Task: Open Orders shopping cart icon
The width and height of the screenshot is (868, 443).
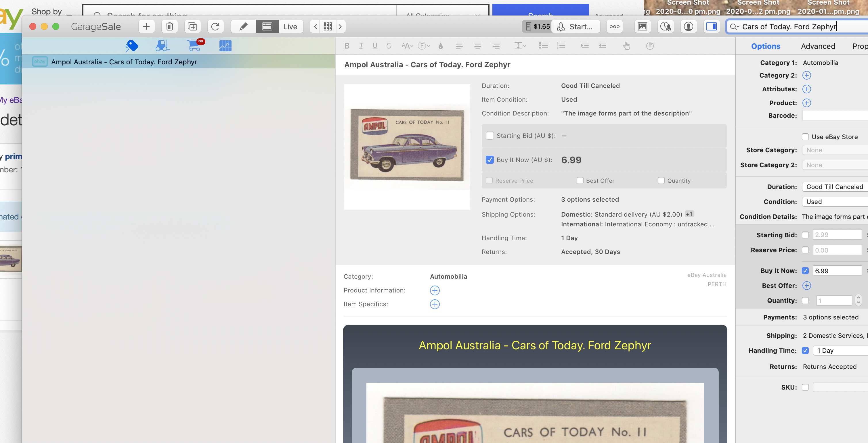Action: coord(196,45)
